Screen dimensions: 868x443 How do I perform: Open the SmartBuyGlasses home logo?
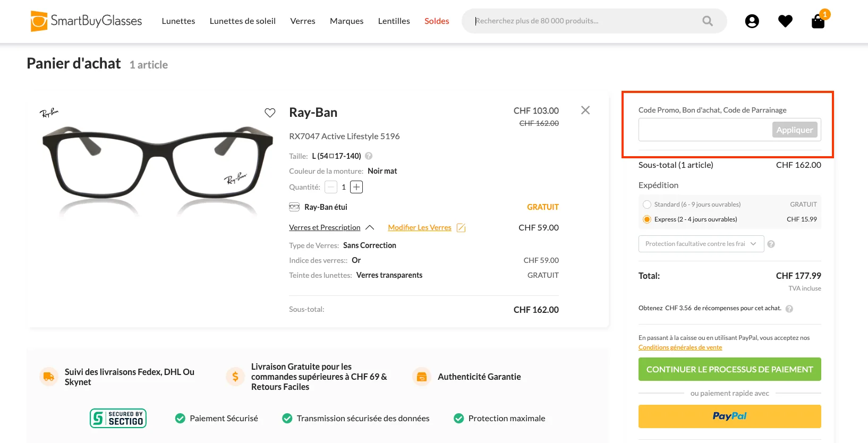pyautogui.click(x=86, y=21)
